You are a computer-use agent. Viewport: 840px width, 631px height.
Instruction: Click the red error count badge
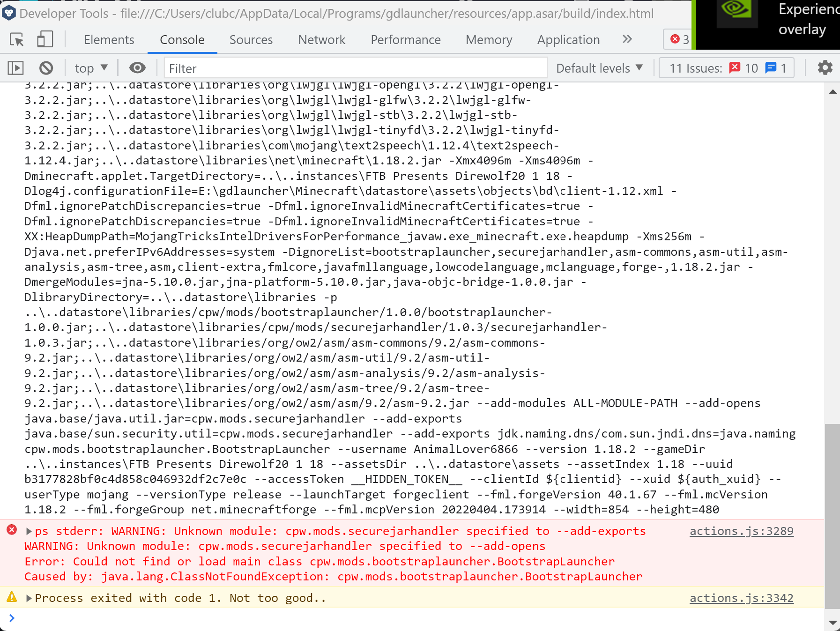679,40
